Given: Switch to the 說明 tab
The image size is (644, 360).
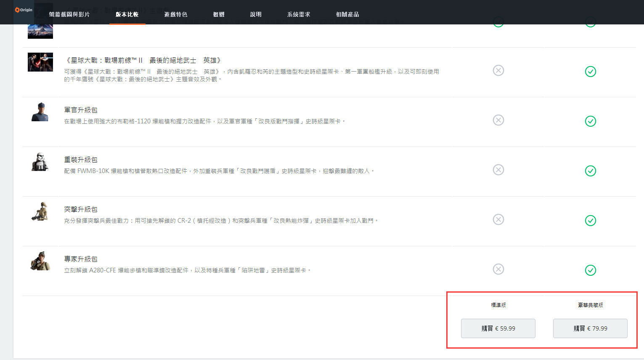Looking at the screenshot, I should (256, 14).
